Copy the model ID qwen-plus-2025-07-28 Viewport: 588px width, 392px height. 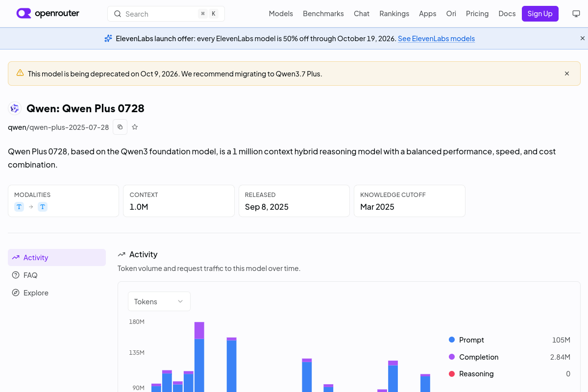tap(120, 127)
